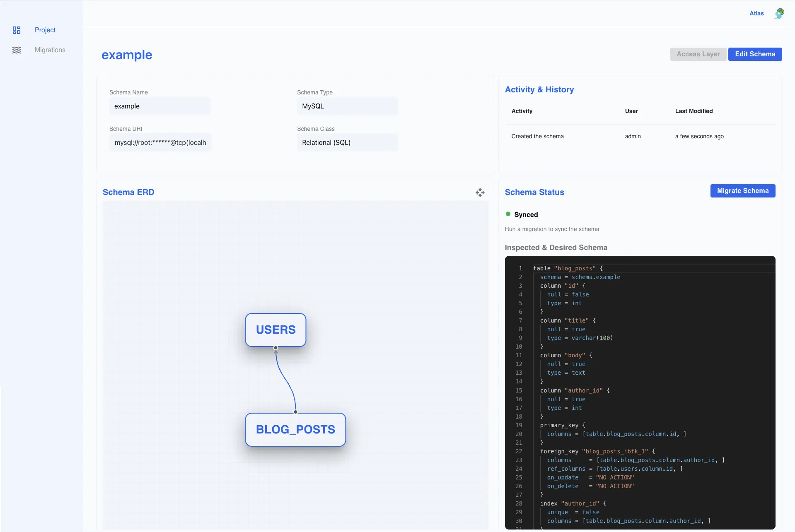Select the USERS table node
Image resolution: width=795 pixels, height=532 pixels.
point(275,330)
